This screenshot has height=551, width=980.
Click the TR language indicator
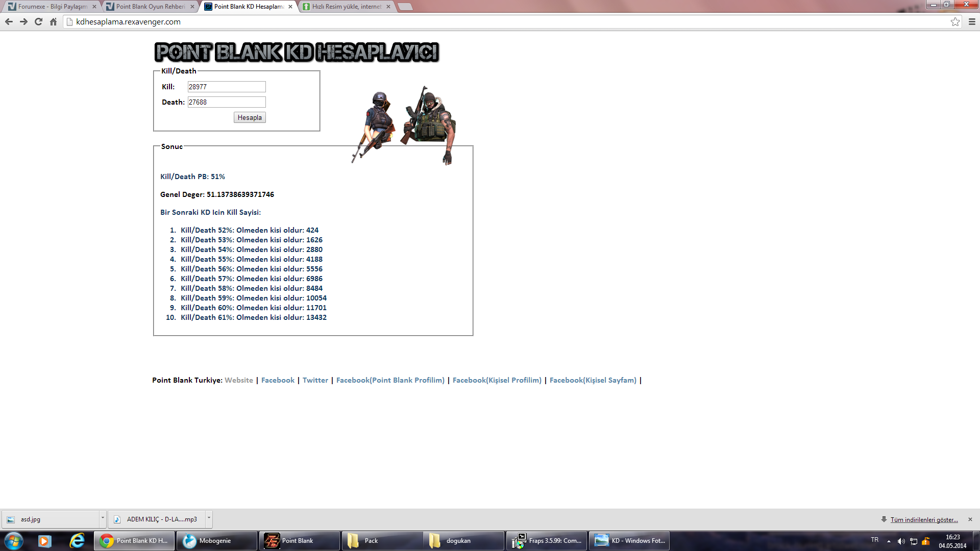coord(875,540)
